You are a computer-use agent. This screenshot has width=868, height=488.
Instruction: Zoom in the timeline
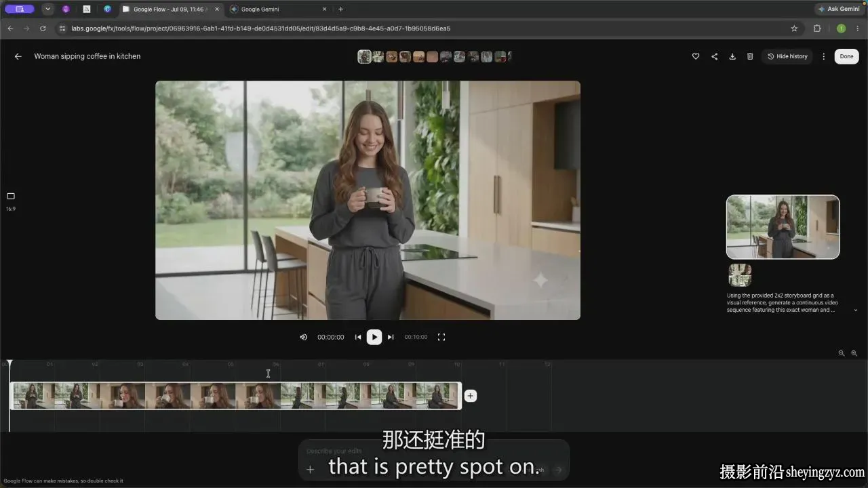(x=854, y=353)
